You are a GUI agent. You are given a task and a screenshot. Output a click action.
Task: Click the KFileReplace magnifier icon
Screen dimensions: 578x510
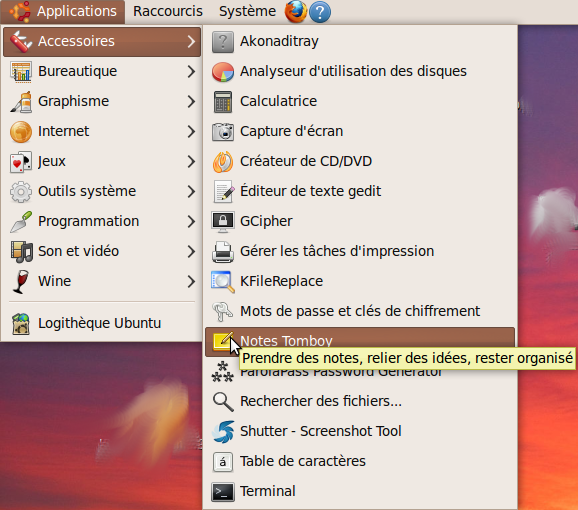[x=223, y=282]
